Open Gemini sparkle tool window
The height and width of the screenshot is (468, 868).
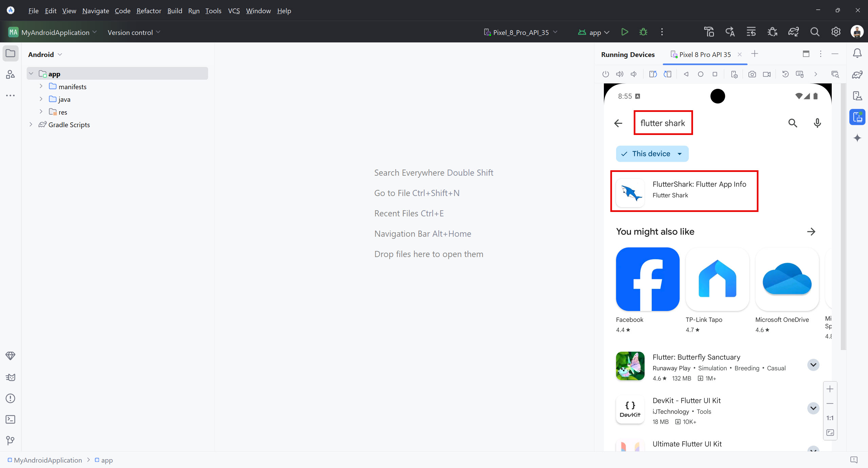click(857, 138)
